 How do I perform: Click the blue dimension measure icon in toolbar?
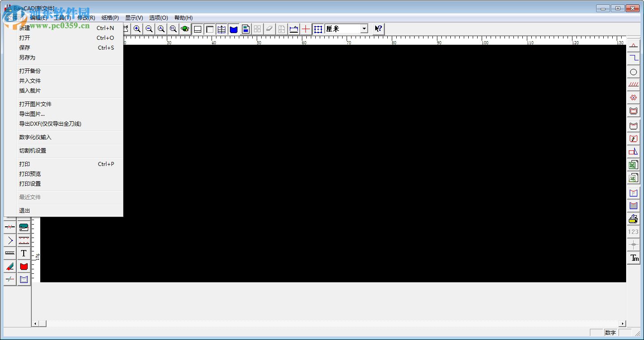pyautogui.click(x=294, y=29)
